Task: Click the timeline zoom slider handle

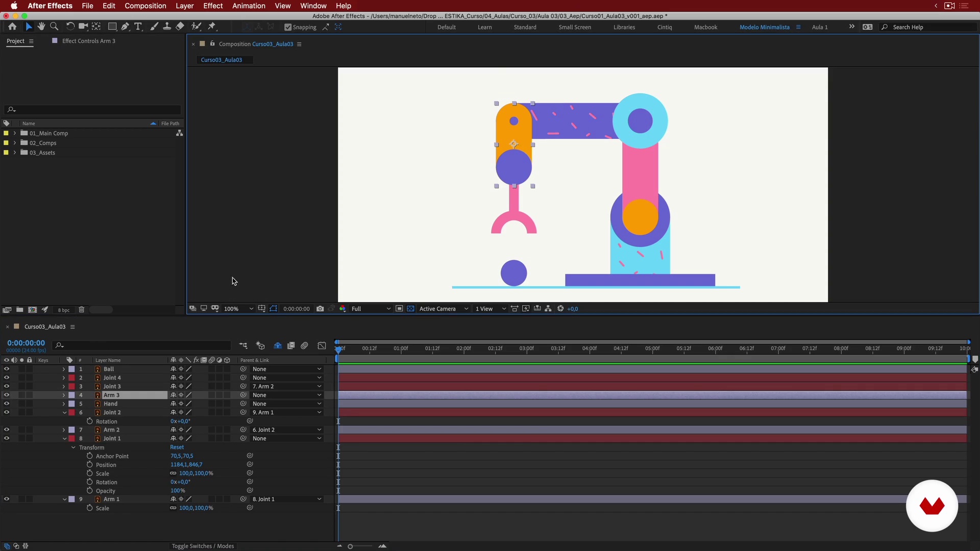Action: click(350, 546)
